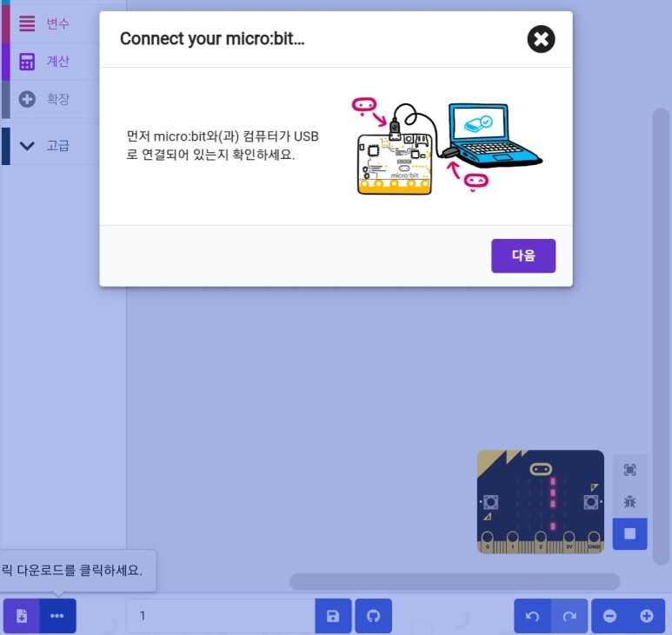This screenshot has height=635, width=672.
Task: Click button A on the micro:bit simulator
Action: point(490,502)
